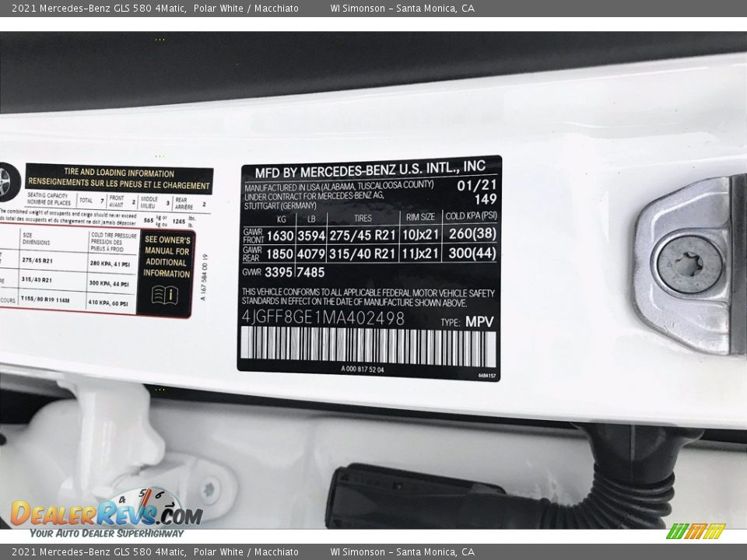Click the 'SEATING CAPACITY' label on tire placard
The height and width of the screenshot is (560, 747).
coord(47,195)
